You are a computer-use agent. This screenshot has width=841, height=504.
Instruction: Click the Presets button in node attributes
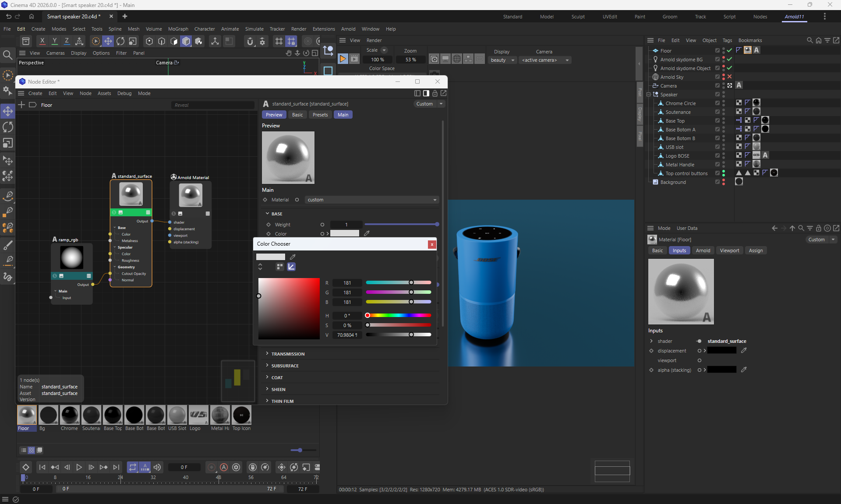coord(320,115)
